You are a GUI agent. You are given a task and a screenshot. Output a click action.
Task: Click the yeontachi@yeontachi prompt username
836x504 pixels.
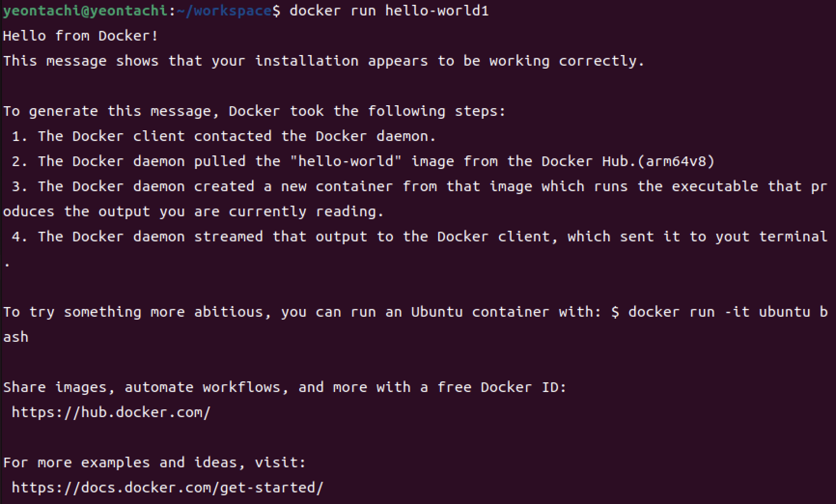[x=85, y=11]
